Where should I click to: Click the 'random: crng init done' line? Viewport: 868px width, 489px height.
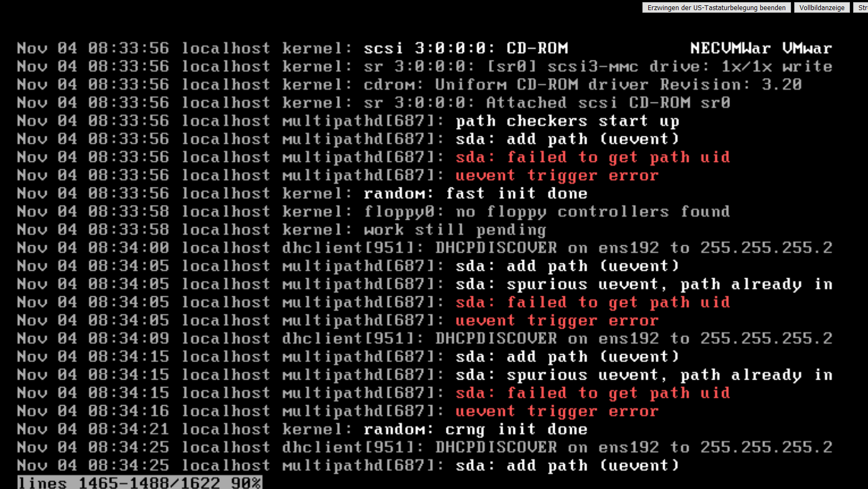point(476,429)
